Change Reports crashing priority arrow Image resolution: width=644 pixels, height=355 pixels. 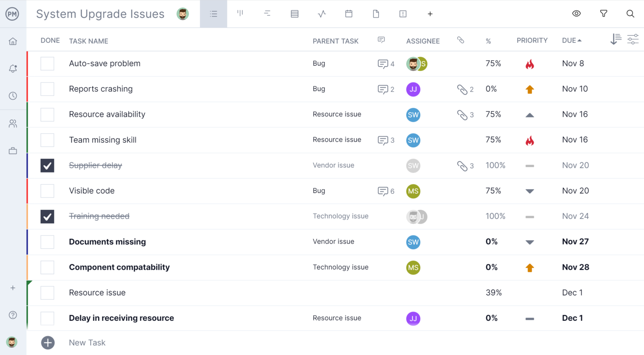click(x=530, y=89)
